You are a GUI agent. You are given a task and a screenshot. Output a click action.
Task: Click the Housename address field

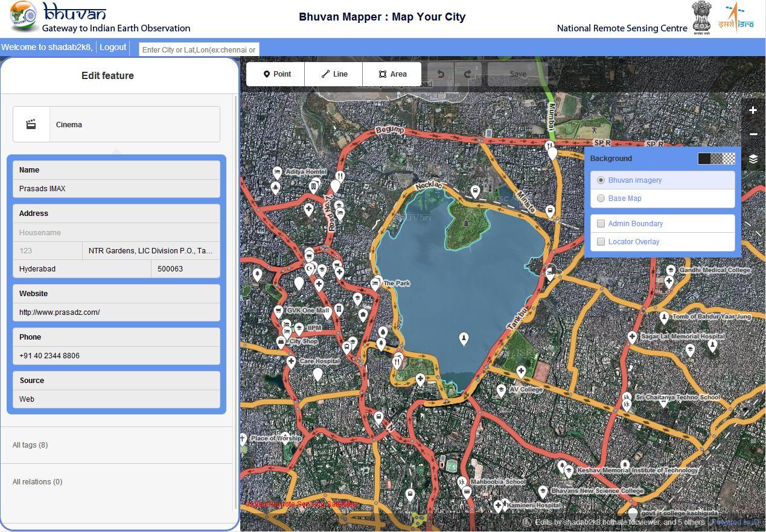tap(116, 233)
